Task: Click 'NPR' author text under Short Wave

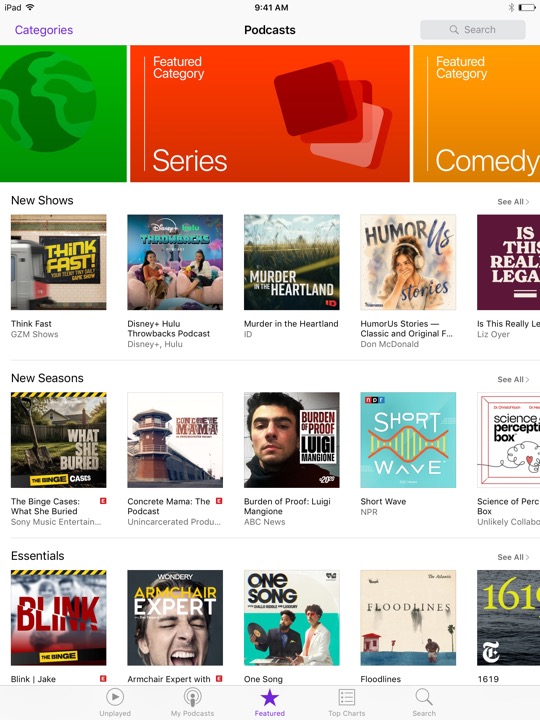Action: pyautogui.click(x=369, y=512)
